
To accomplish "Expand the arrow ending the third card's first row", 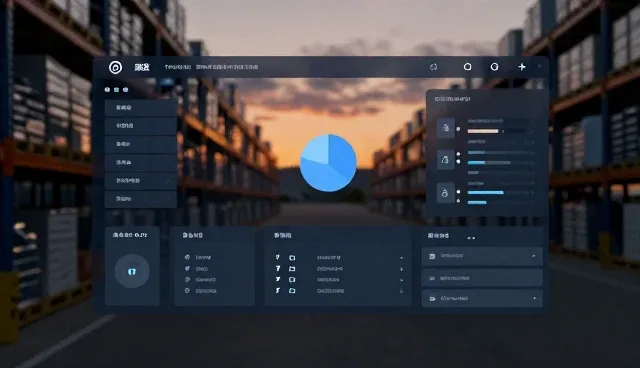I will [x=402, y=258].
